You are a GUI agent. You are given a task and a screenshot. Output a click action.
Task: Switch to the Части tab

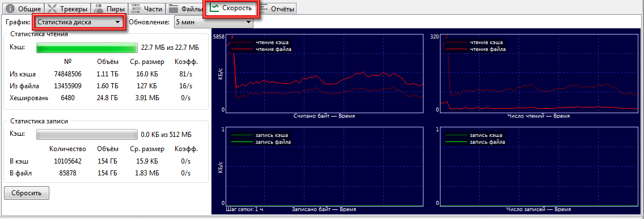[147, 8]
